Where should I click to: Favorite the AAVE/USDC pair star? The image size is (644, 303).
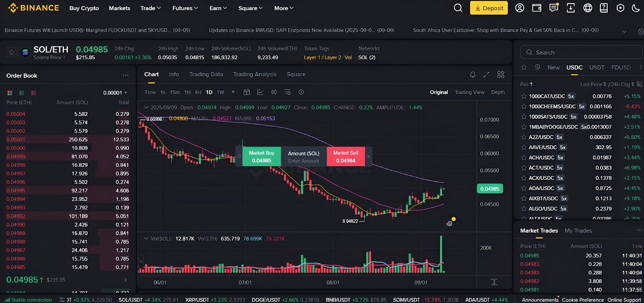pos(524,147)
